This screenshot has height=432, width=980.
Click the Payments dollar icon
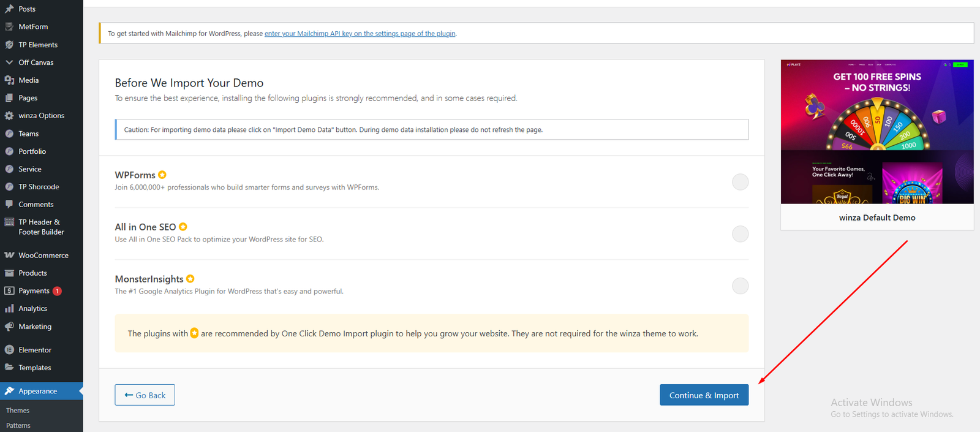pos(9,291)
